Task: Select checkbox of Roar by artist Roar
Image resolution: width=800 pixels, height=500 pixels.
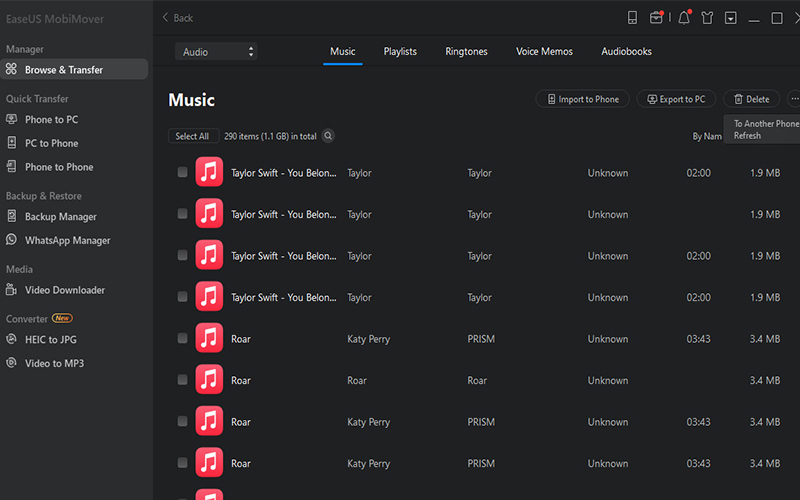Action: (182, 380)
